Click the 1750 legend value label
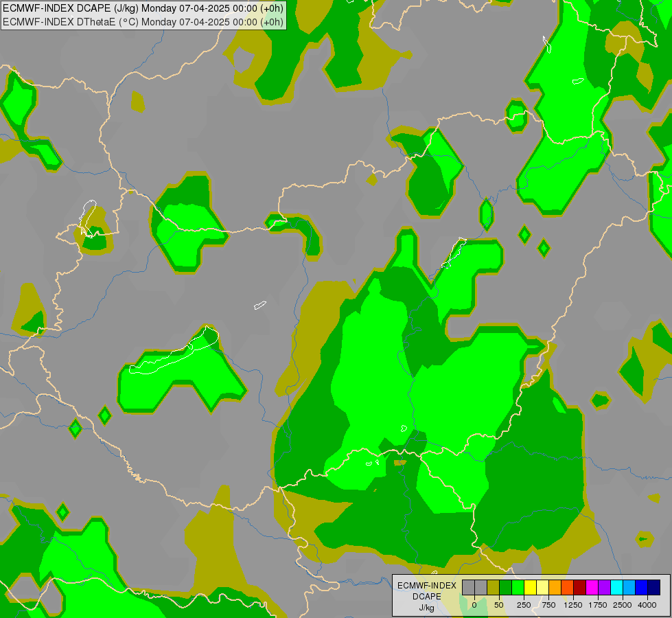Viewport: 672px width, 618px height. coord(598,605)
